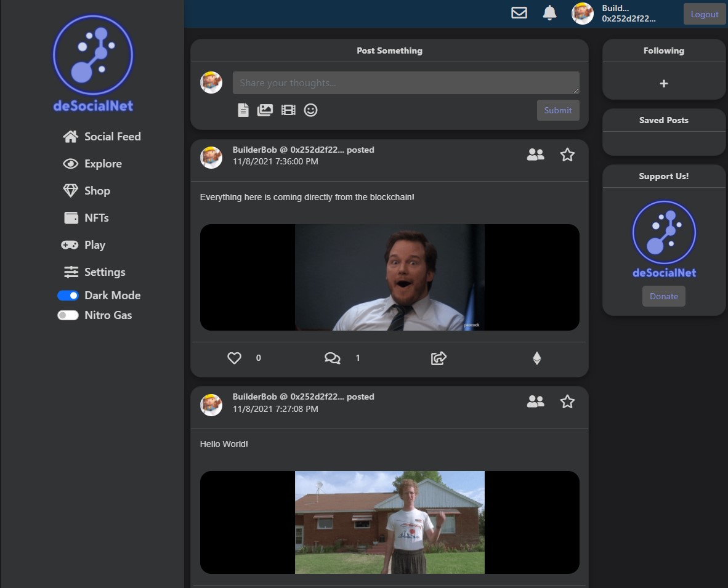Follow user on 7:36:00 PM post
Viewport: 728px width, 588px height.
coord(535,155)
